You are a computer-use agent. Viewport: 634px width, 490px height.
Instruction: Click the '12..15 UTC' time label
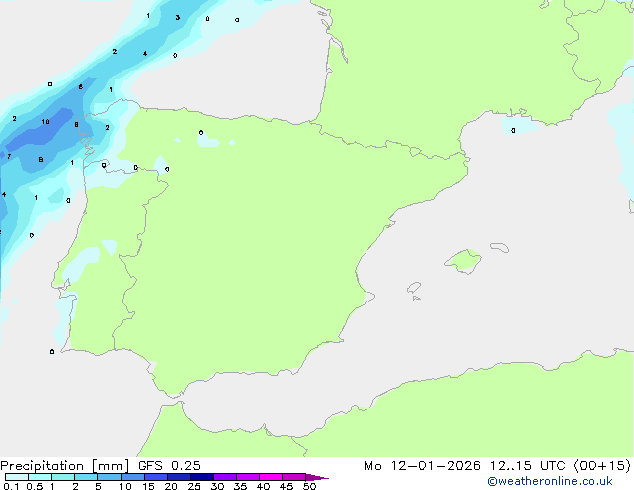point(527,466)
